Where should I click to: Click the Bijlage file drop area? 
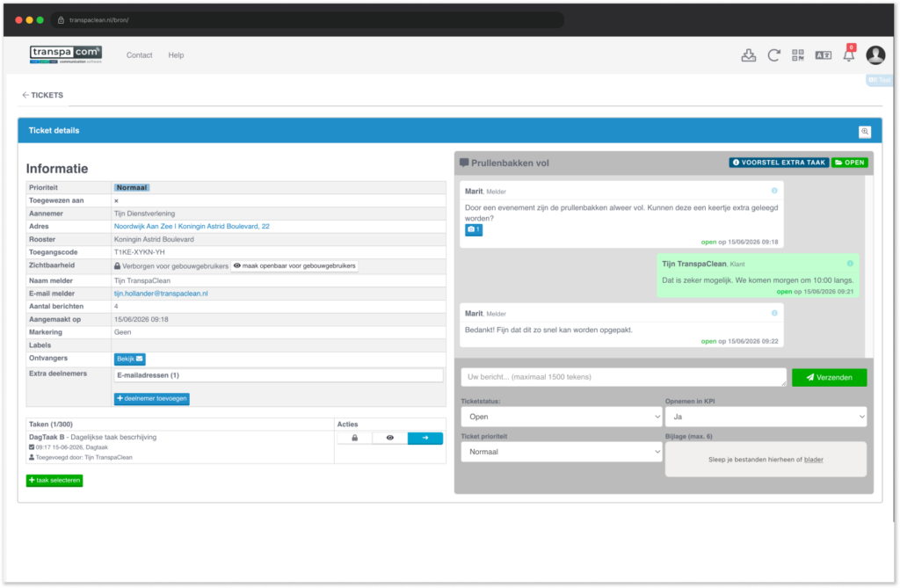pyautogui.click(x=766, y=460)
